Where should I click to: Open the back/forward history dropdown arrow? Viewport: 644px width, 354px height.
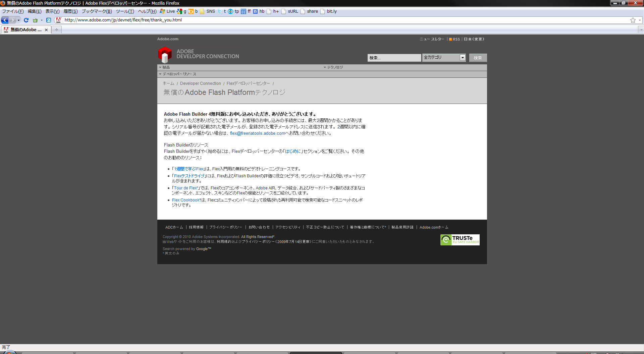(18, 20)
